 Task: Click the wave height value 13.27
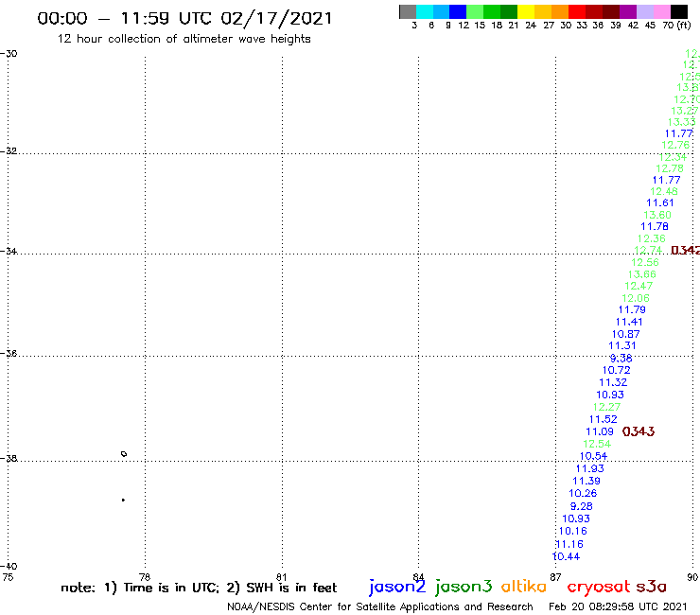coord(684,111)
